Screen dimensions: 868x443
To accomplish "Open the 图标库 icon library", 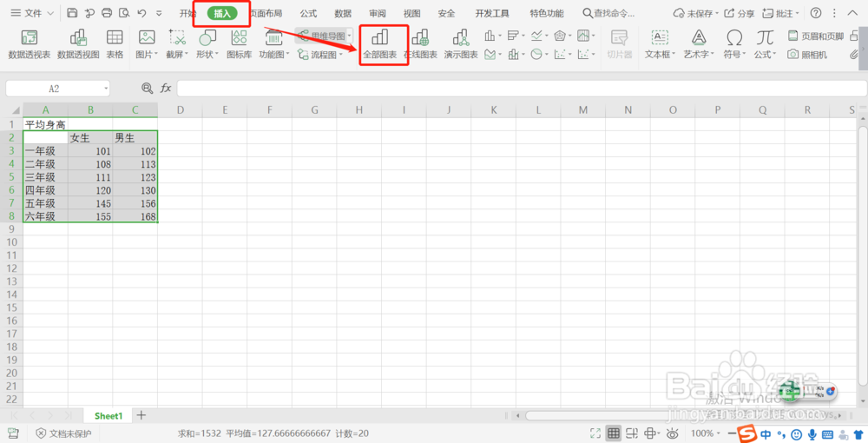I will (240, 44).
